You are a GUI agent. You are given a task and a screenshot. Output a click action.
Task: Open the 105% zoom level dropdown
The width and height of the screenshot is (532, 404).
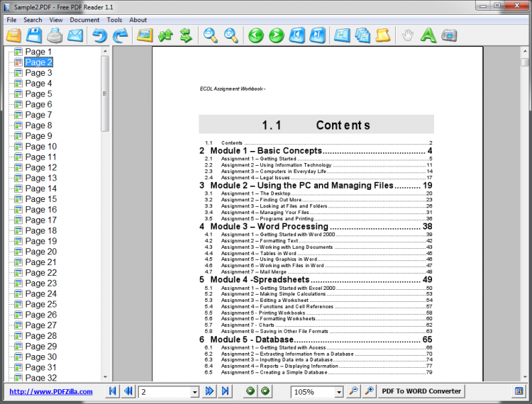coord(338,392)
